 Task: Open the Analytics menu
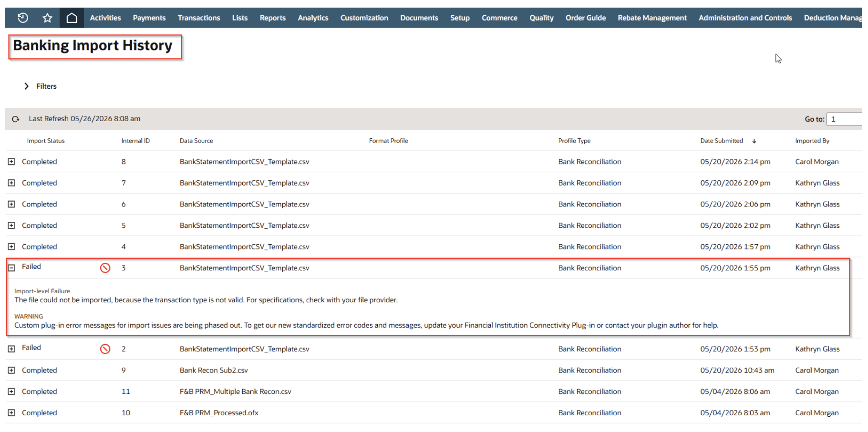[313, 18]
